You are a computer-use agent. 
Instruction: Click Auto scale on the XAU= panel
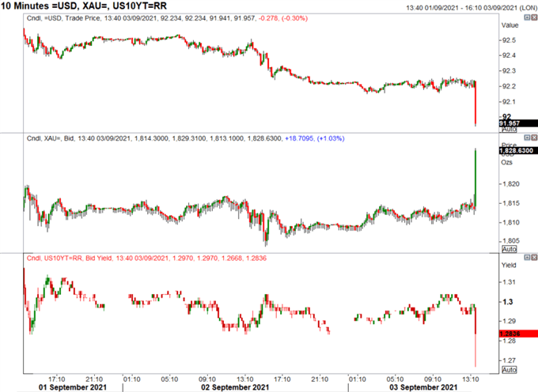pyautogui.click(x=510, y=249)
